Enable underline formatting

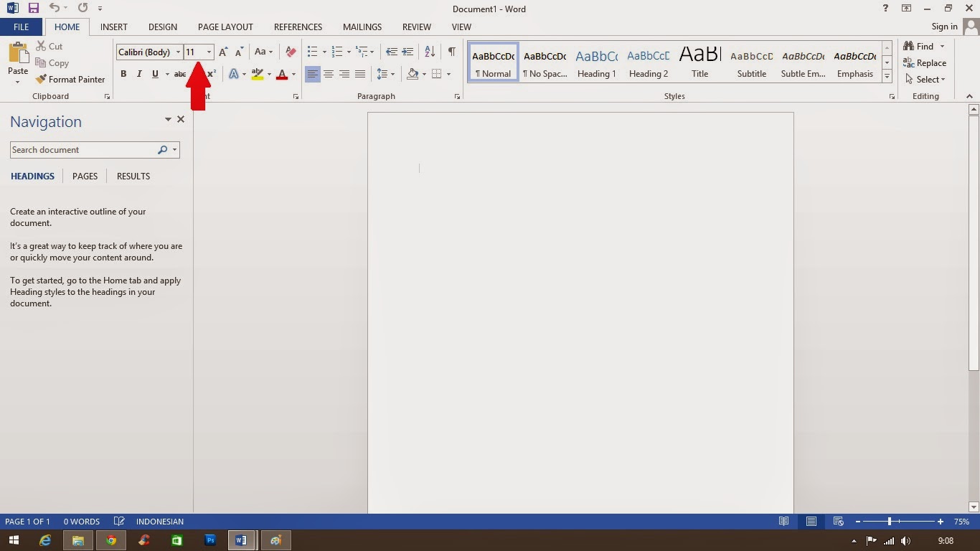coord(155,74)
